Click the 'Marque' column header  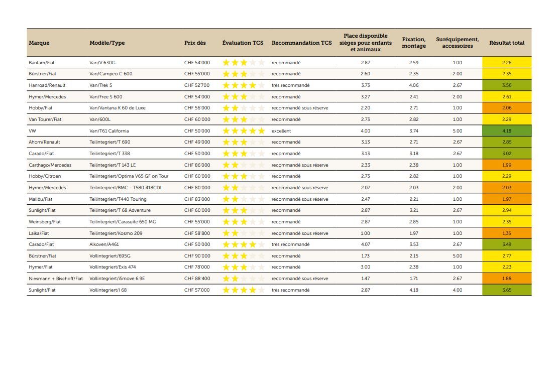tap(39, 43)
